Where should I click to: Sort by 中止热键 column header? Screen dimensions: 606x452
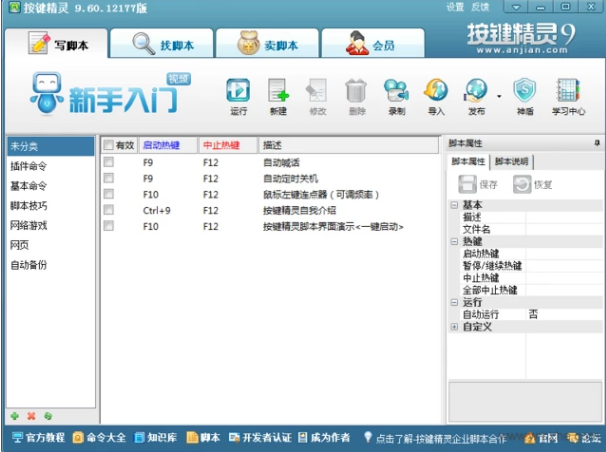[228, 145]
